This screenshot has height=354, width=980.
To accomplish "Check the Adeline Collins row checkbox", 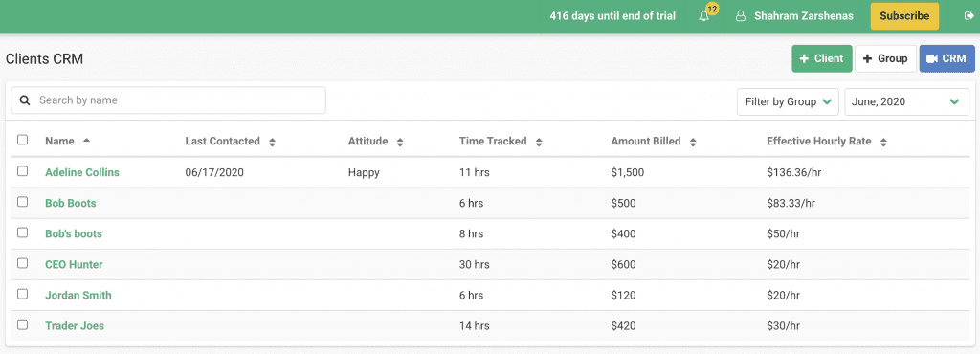I will 23,171.
